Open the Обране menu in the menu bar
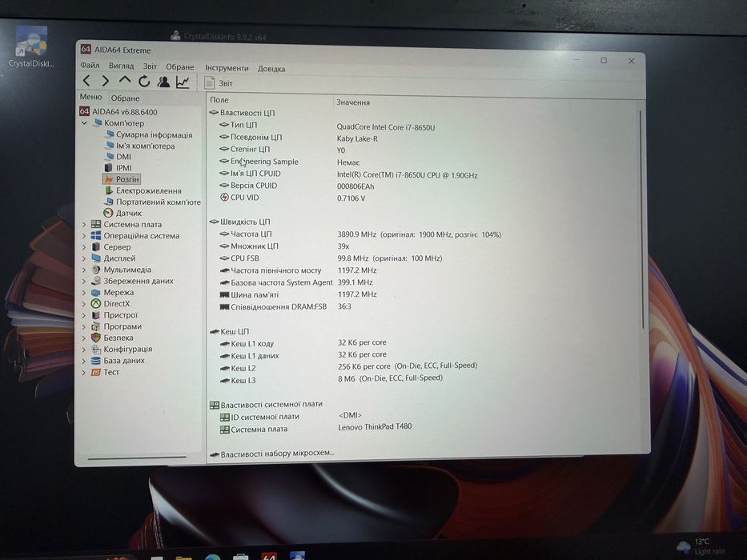 [179, 66]
